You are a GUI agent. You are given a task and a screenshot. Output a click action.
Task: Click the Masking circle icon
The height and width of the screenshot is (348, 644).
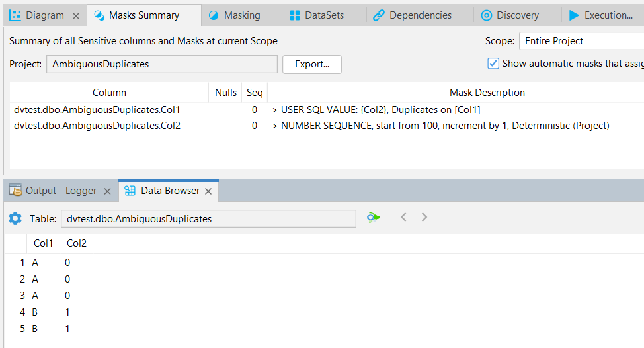coord(214,15)
